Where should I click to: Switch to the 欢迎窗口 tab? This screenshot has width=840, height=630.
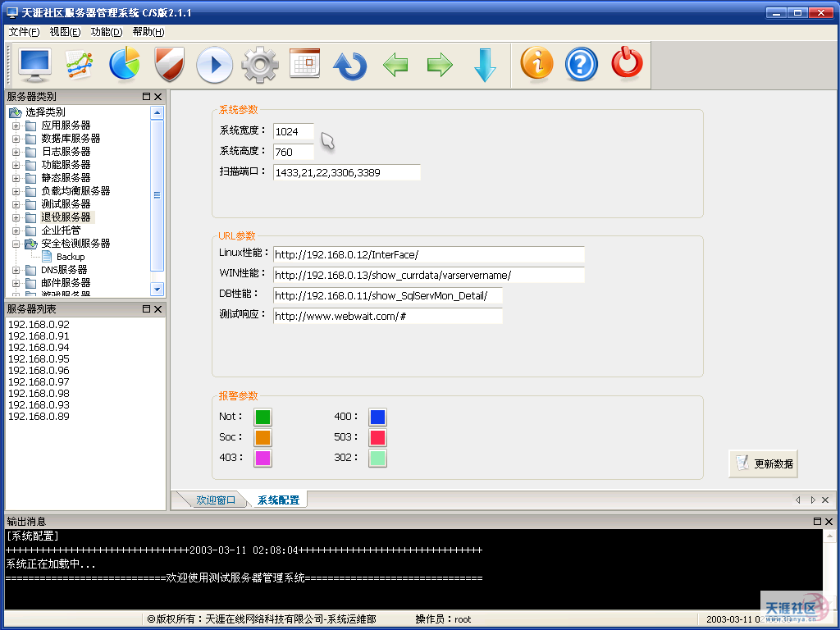(215, 500)
